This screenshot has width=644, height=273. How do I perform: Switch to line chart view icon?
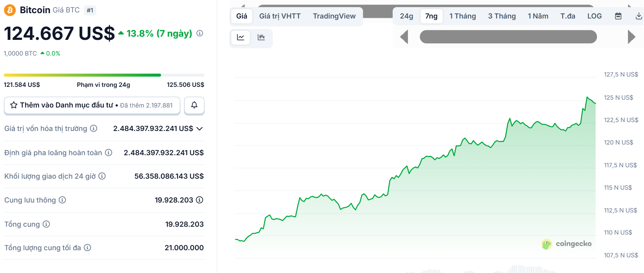click(x=241, y=37)
